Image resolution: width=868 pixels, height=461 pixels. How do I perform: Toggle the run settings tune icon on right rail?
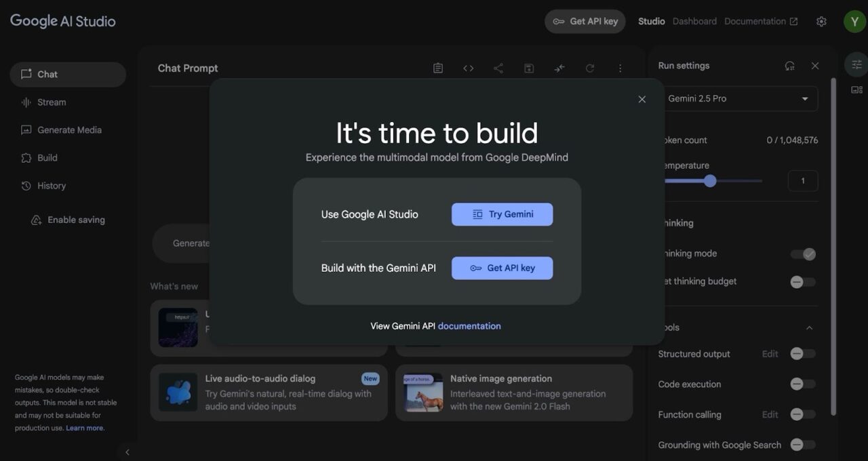[856, 64]
